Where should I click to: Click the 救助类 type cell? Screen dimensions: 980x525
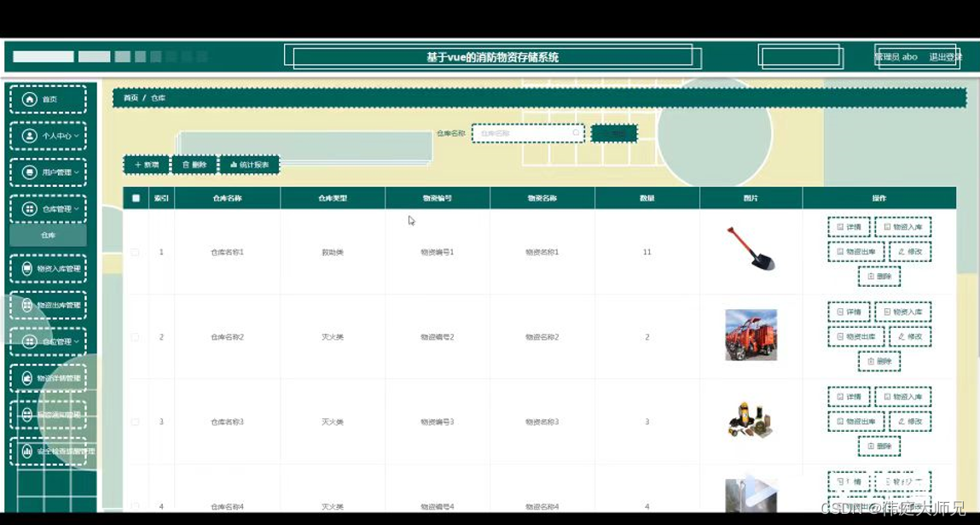point(333,252)
